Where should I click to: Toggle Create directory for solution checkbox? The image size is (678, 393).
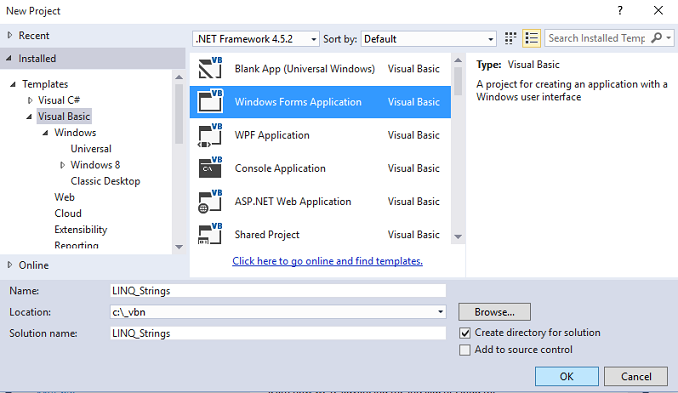tap(465, 333)
